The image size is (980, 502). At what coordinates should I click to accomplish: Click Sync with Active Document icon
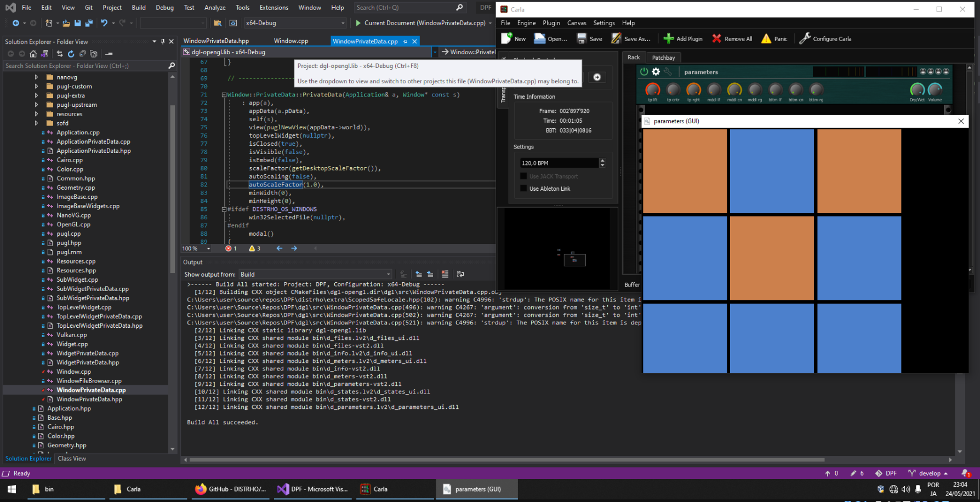point(60,54)
